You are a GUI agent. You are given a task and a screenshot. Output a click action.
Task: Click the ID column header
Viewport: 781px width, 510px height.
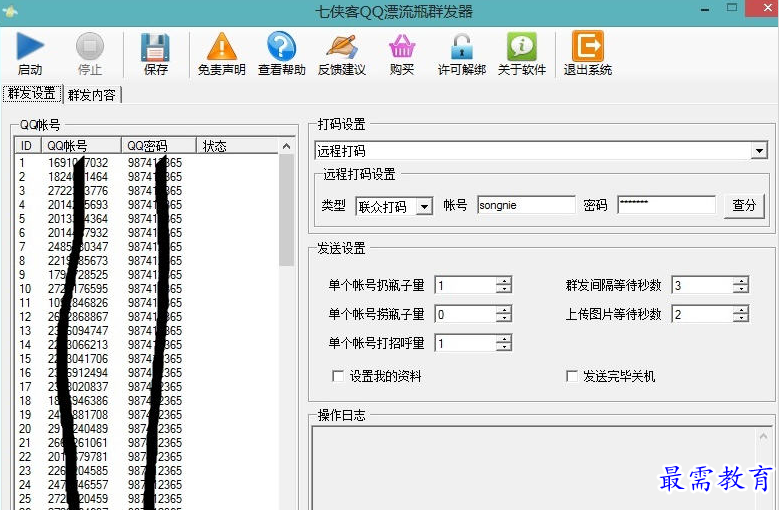pyautogui.click(x=27, y=145)
